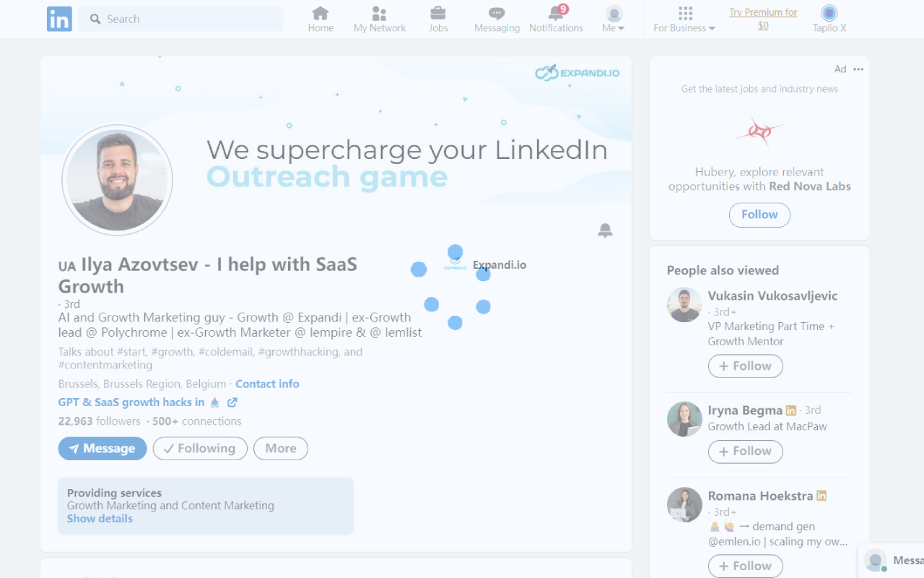This screenshot has height=578, width=924.
Task: Toggle Following status for Ilya Azovtsev
Action: [x=200, y=448]
